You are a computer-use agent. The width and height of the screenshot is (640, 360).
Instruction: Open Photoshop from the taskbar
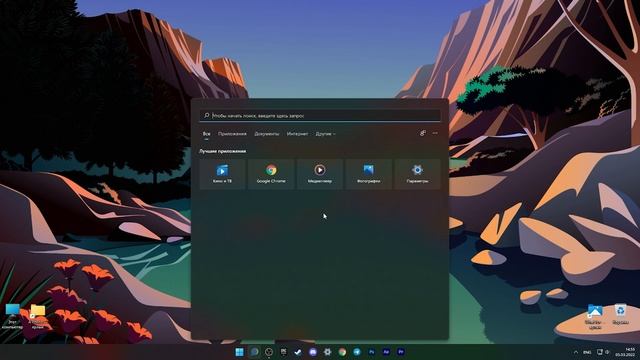point(371,352)
